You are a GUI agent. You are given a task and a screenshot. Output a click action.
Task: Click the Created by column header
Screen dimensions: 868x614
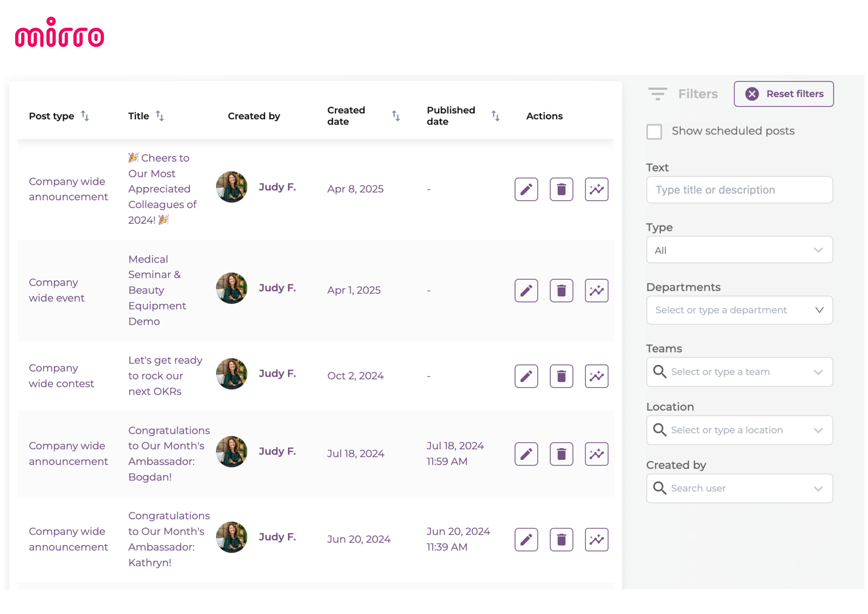254,116
